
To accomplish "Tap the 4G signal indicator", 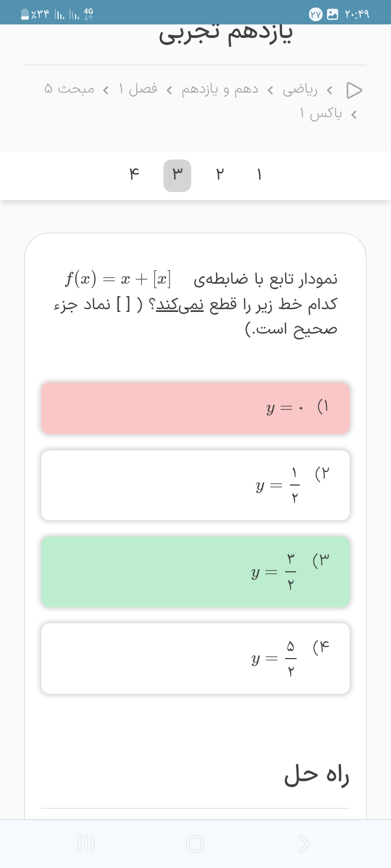I will [89, 14].
